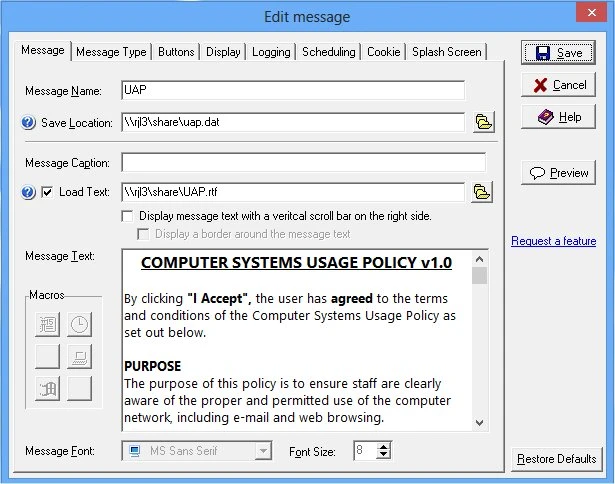Viewport: 615px width, 484px height.
Task: Insert the computer name macro
Action: (80, 355)
